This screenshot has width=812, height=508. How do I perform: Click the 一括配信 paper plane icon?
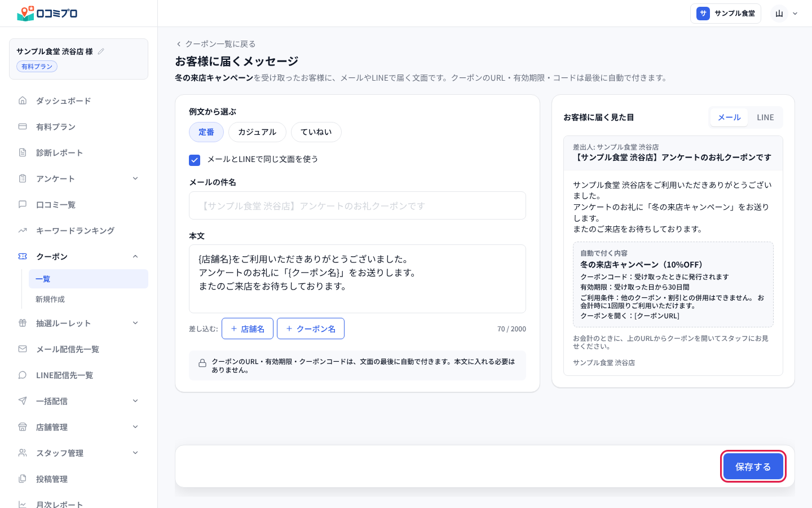(x=23, y=401)
